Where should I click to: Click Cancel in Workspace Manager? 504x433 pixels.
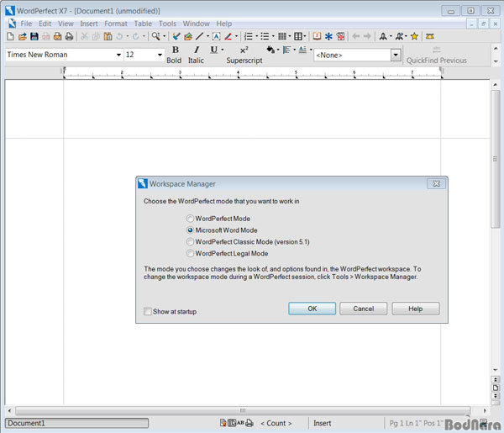(x=364, y=309)
